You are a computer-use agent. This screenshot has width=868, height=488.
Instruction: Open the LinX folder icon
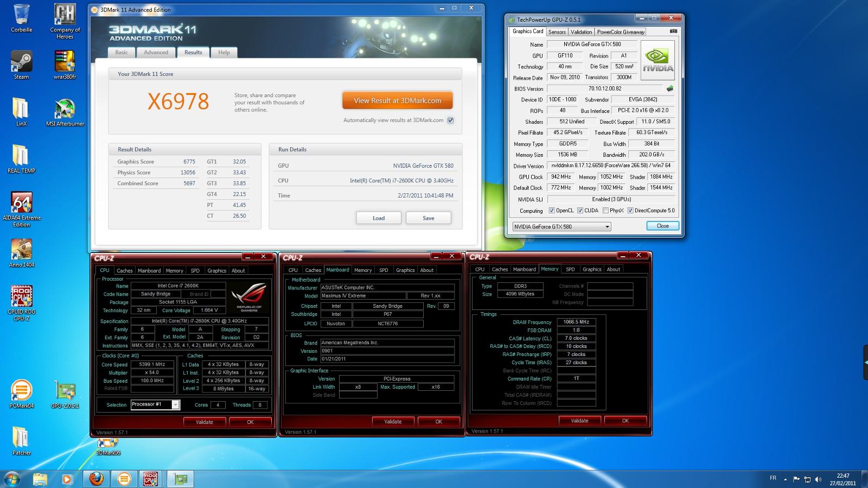[21, 112]
